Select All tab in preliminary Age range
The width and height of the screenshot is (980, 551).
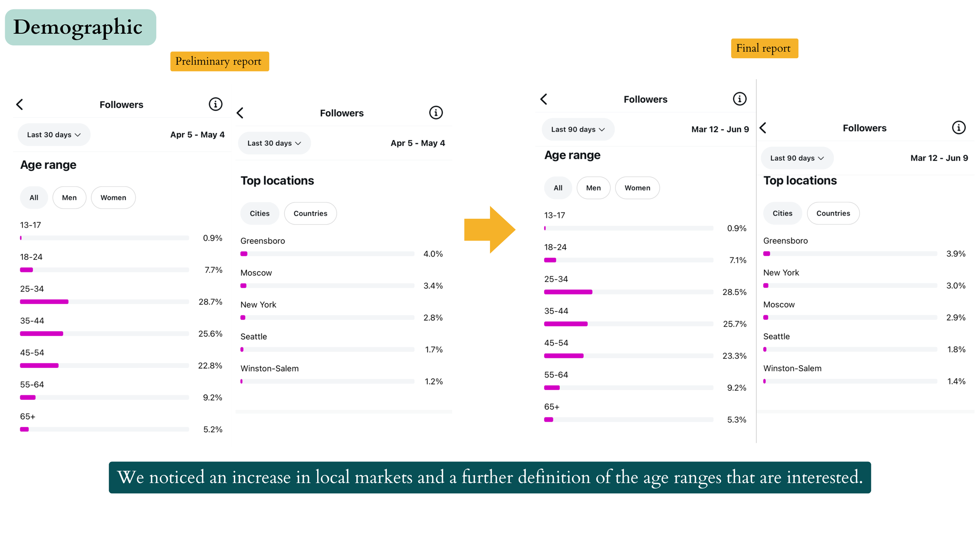coord(34,198)
